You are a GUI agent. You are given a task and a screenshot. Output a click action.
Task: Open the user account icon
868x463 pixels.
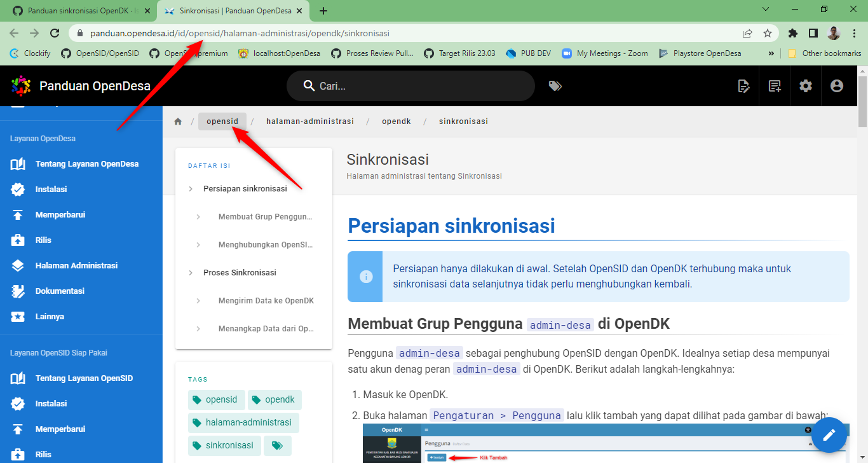[x=837, y=85]
